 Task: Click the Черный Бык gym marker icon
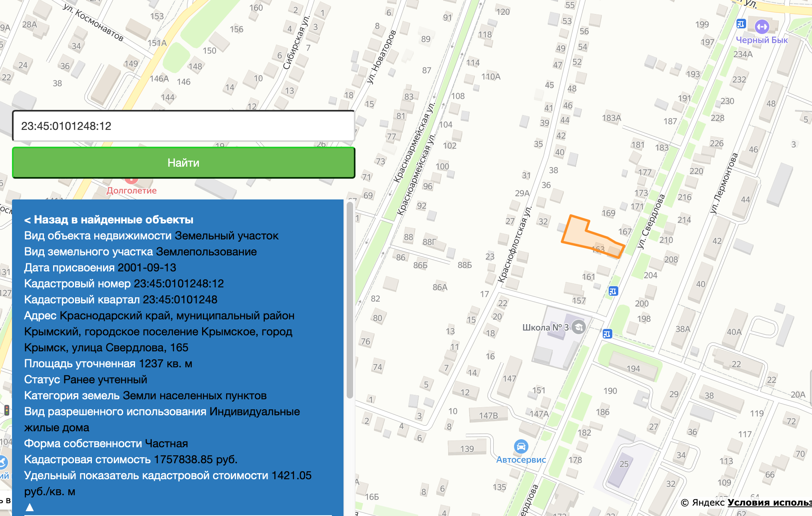[x=762, y=27]
